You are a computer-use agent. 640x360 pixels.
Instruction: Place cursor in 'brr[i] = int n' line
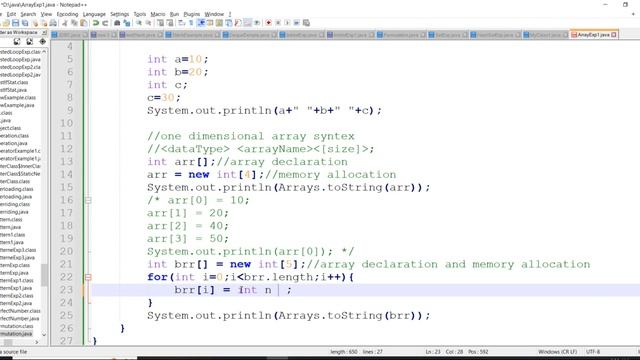pos(233,290)
